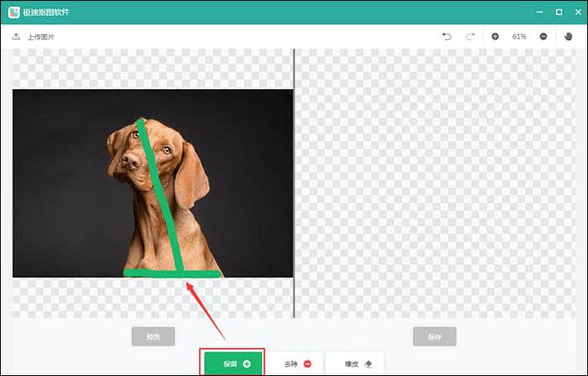Undo the last brush stroke

tap(446, 36)
